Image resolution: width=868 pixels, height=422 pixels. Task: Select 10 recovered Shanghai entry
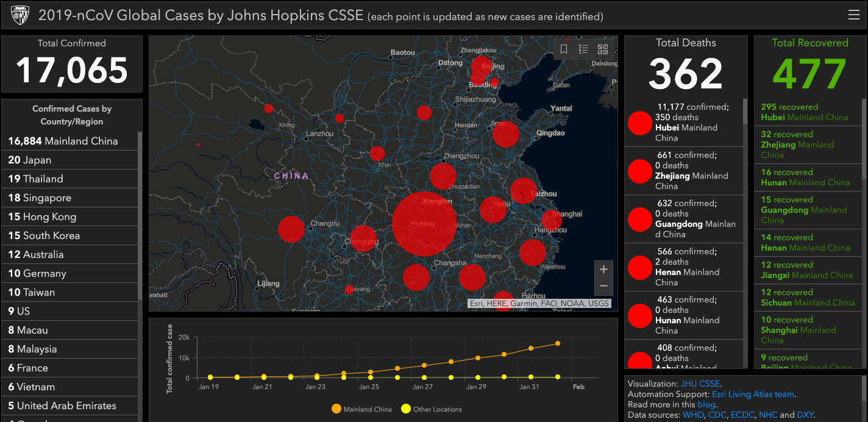coord(808,330)
